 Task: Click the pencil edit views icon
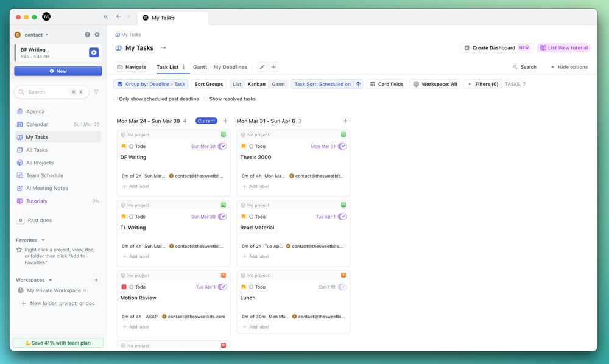coord(262,67)
